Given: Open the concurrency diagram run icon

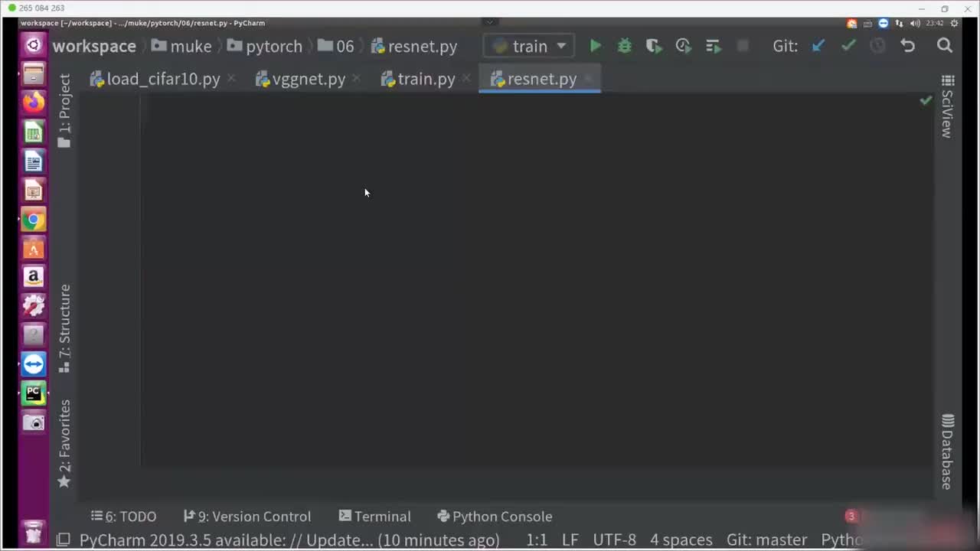Looking at the screenshot, I should [714, 46].
